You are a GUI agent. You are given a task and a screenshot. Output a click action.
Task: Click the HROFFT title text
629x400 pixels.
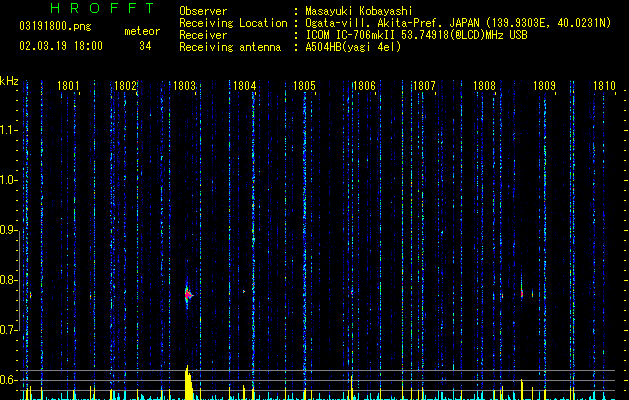tap(102, 8)
